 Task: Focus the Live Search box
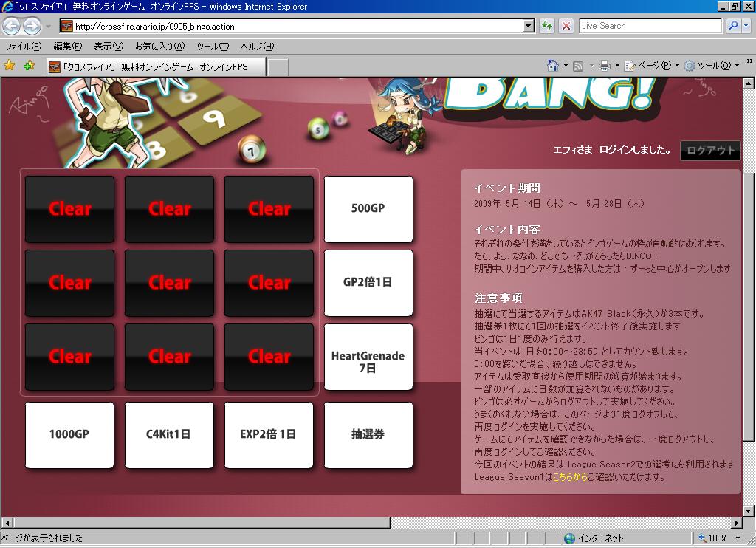pyautogui.click(x=650, y=26)
